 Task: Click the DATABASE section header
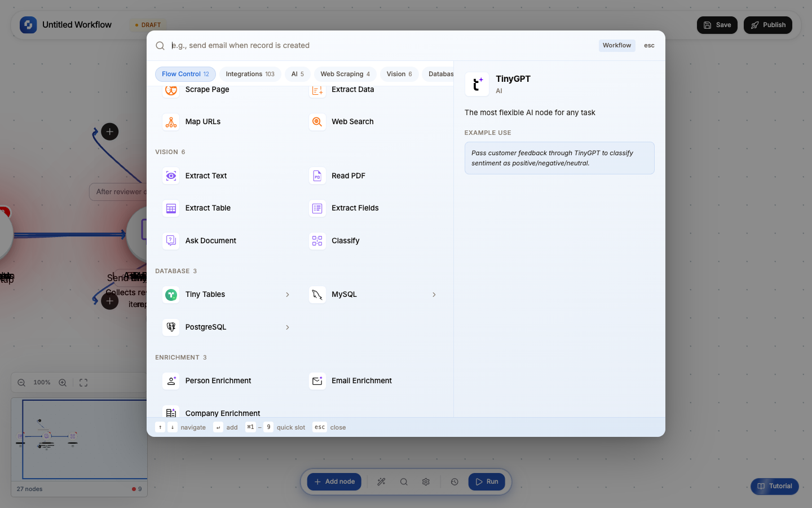[x=176, y=271]
